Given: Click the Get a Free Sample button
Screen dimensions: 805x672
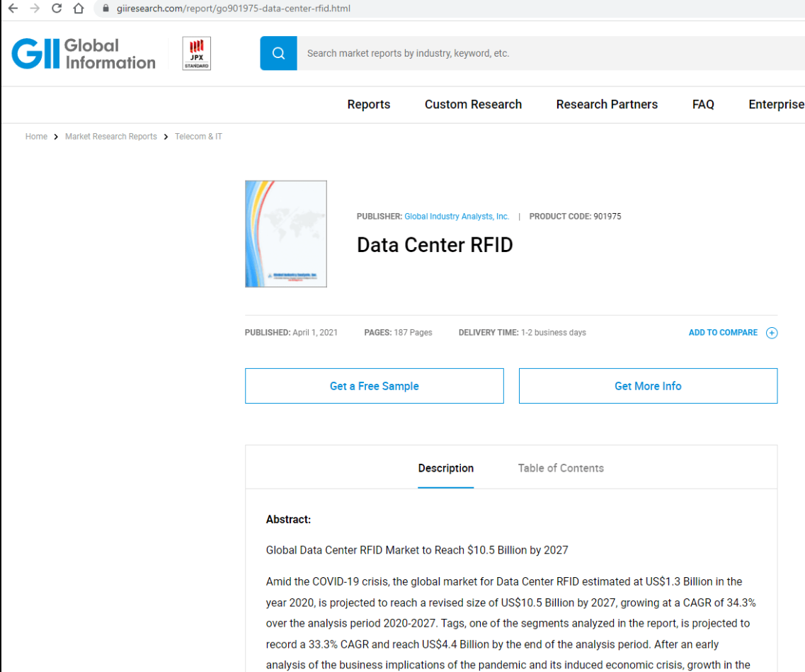Looking at the screenshot, I should pos(374,385).
